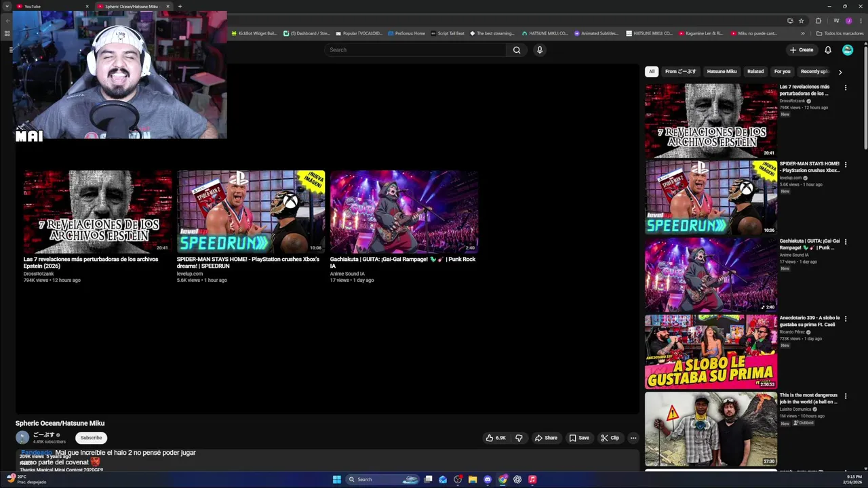Open most dangerous job sidebar thumbnail

pos(711,428)
